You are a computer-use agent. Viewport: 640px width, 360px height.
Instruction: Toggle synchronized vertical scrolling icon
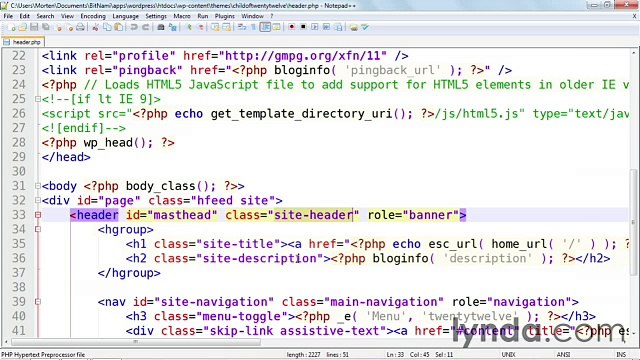(x=215, y=27)
